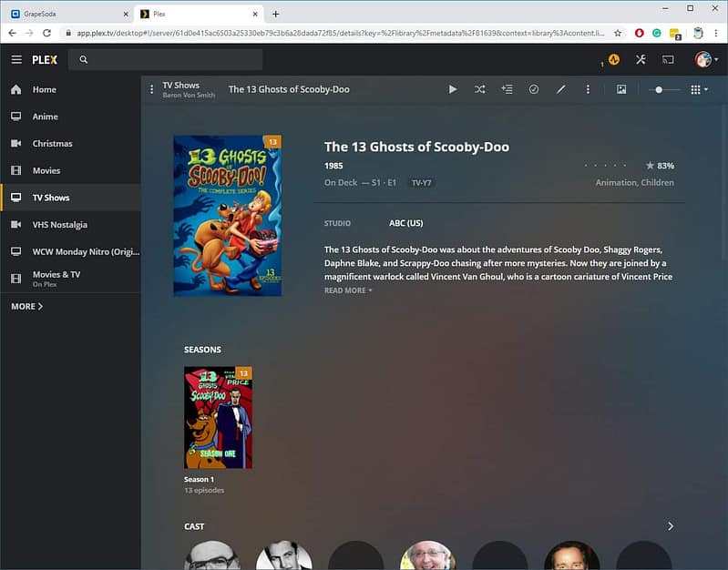Screen dimensions: 728x570
Task: Open the grid view mode dropdown
Action: [699, 89]
